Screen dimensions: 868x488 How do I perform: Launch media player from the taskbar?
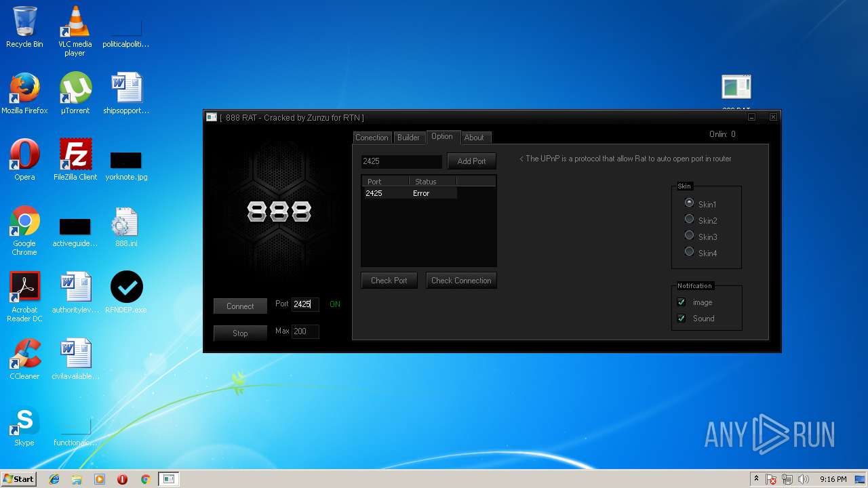(x=100, y=479)
